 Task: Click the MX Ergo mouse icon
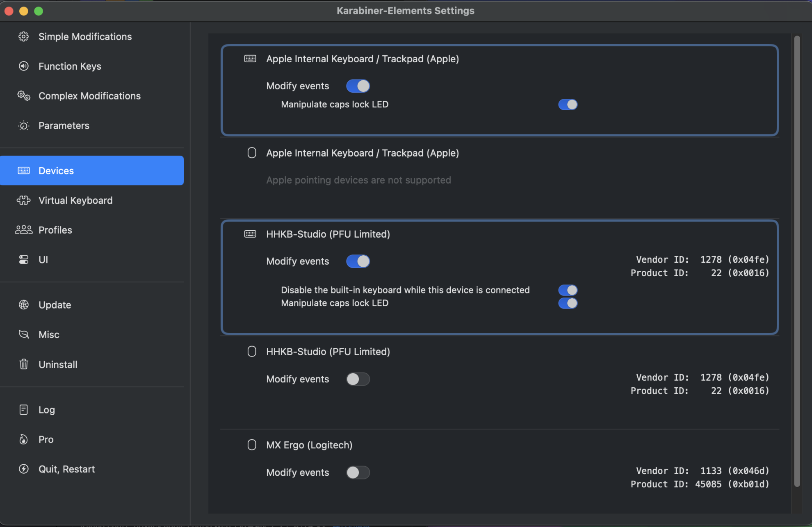click(252, 445)
